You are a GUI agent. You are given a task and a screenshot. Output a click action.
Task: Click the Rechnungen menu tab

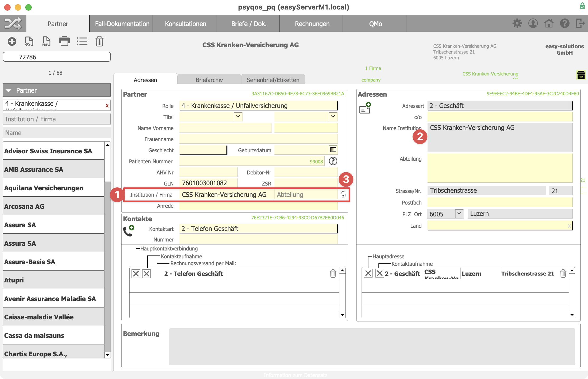[x=311, y=24]
